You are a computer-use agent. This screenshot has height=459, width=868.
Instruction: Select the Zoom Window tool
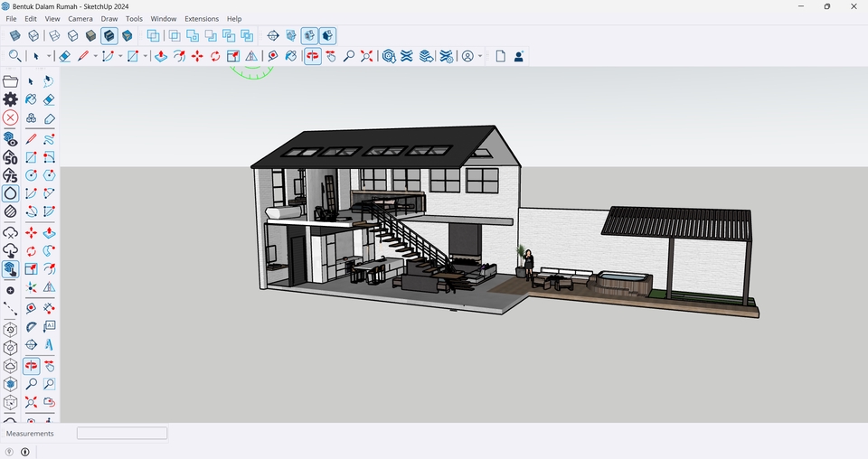pos(49,384)
